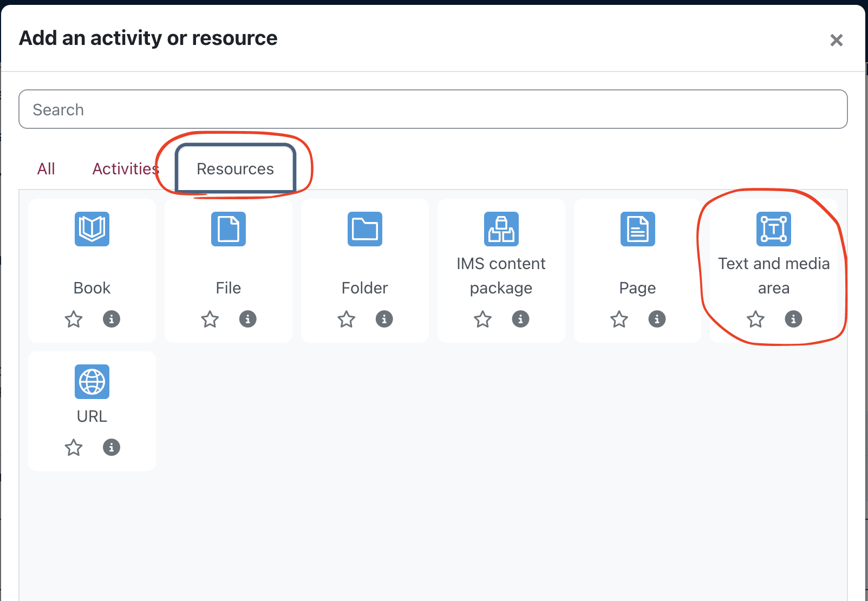Add a Page resource via its icon
The image size is (868, 601).
click(x=638, y=229)
